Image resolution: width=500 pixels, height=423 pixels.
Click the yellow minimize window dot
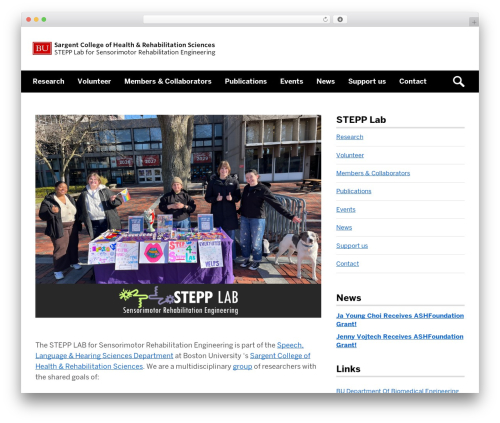click(36, 19)
